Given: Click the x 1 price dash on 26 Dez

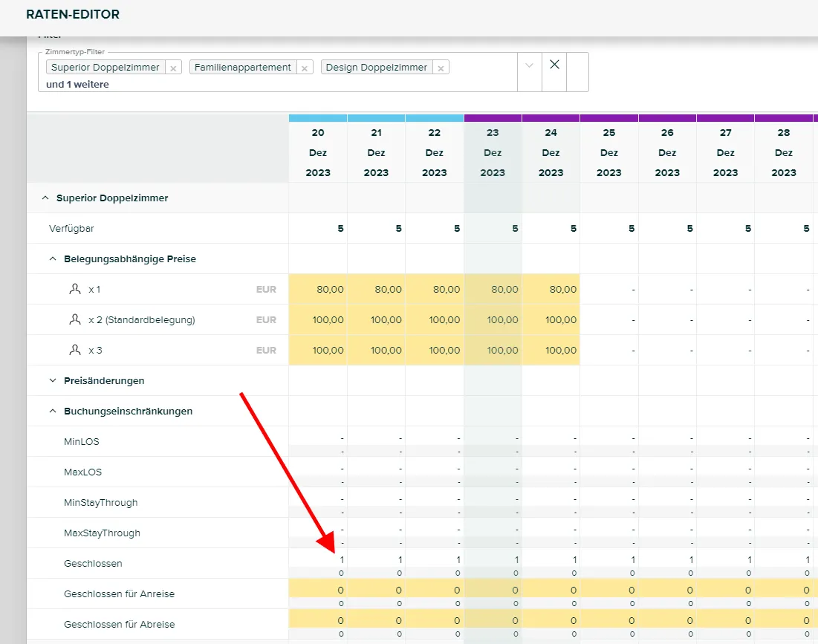Looking at the screenshot, I should (667, 290).
